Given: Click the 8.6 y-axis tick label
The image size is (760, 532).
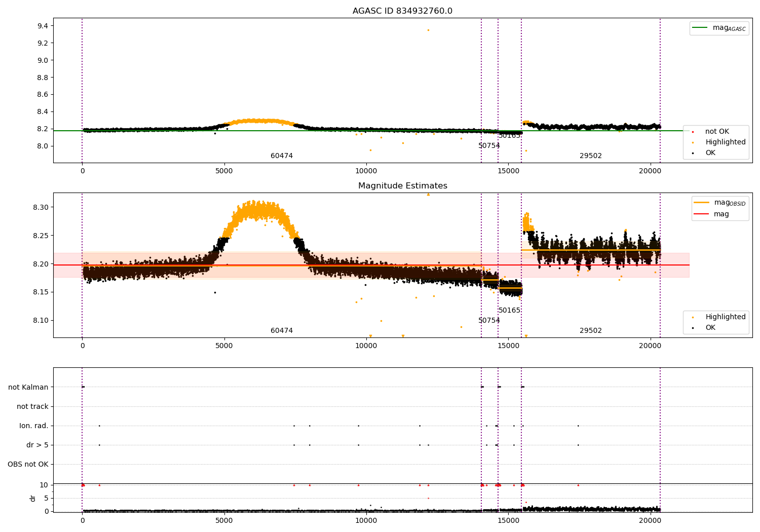Looking at the screenshot, I should tap(43, 94).
